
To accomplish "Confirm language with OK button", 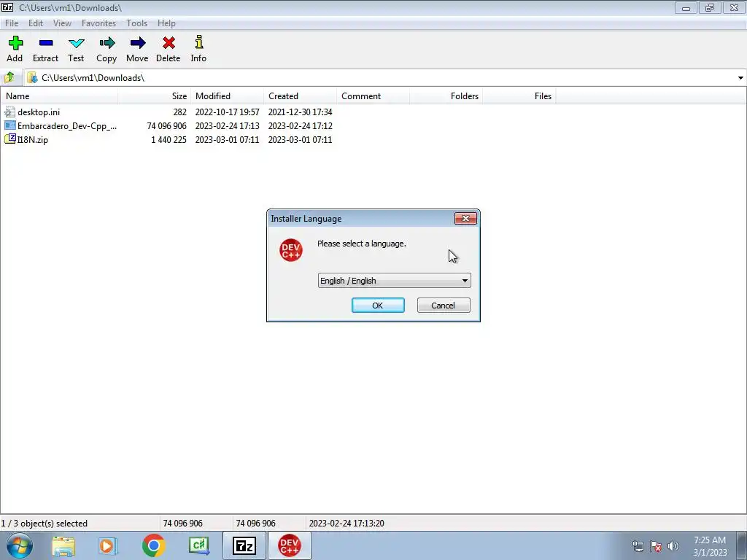I will pyautogui.click(x=378, y=306).
